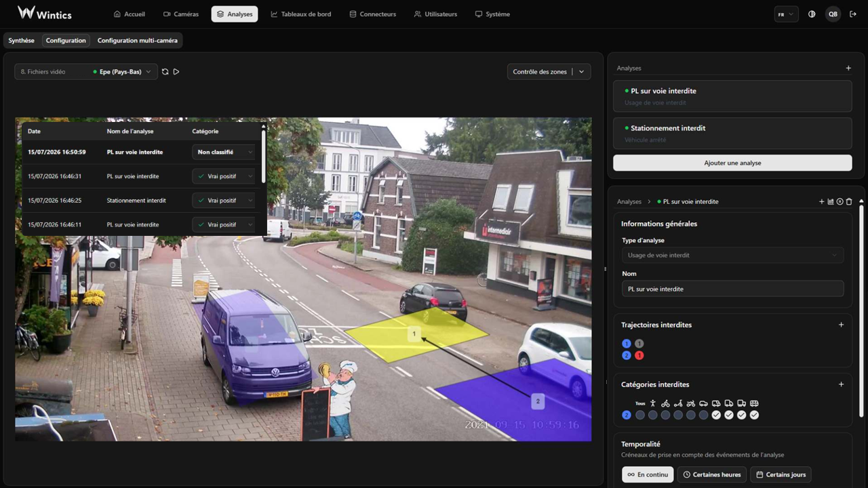The height and width of the screenshot is (488, 868).
Task: Open the Système menu item
Action: [492, 14]
